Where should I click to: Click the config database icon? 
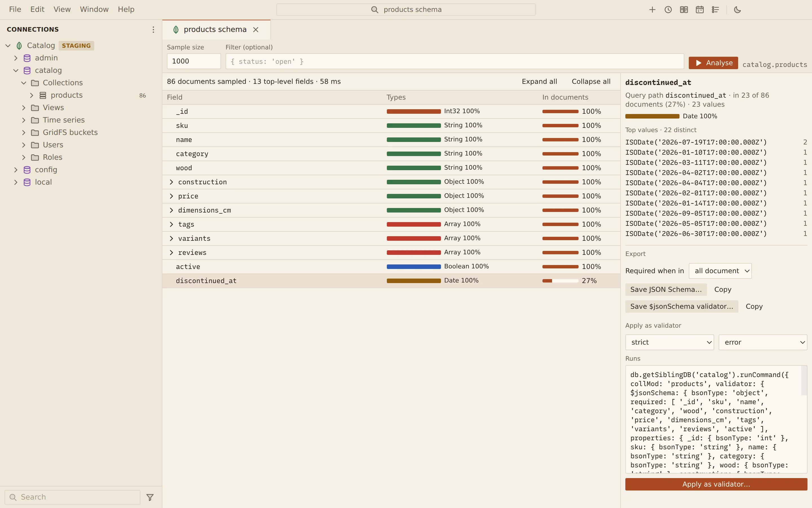tap(27, 170)
